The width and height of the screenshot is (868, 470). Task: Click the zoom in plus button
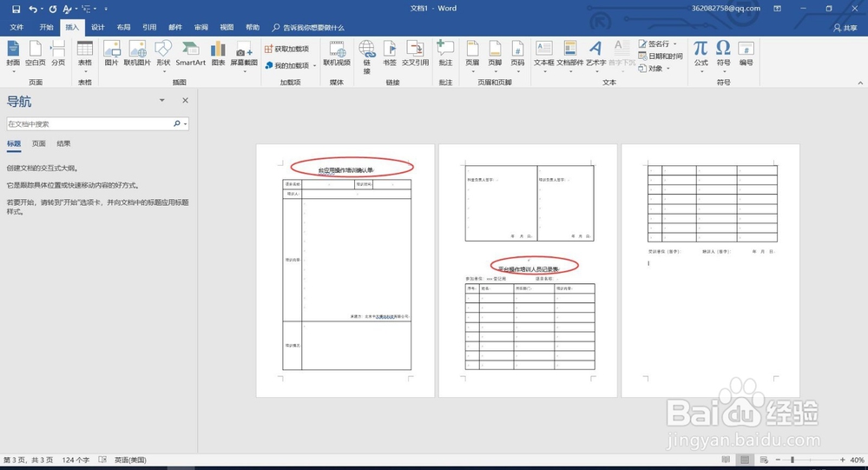[843, 460]
